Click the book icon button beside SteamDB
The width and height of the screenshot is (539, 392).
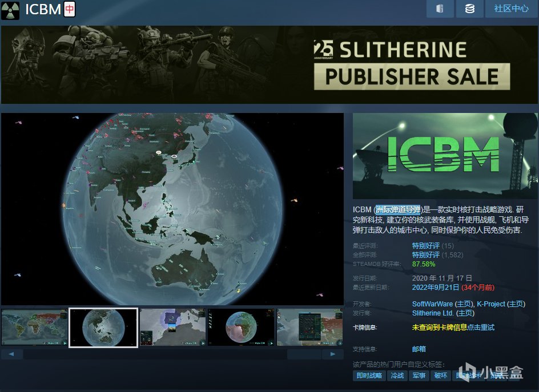coord(440,9)
